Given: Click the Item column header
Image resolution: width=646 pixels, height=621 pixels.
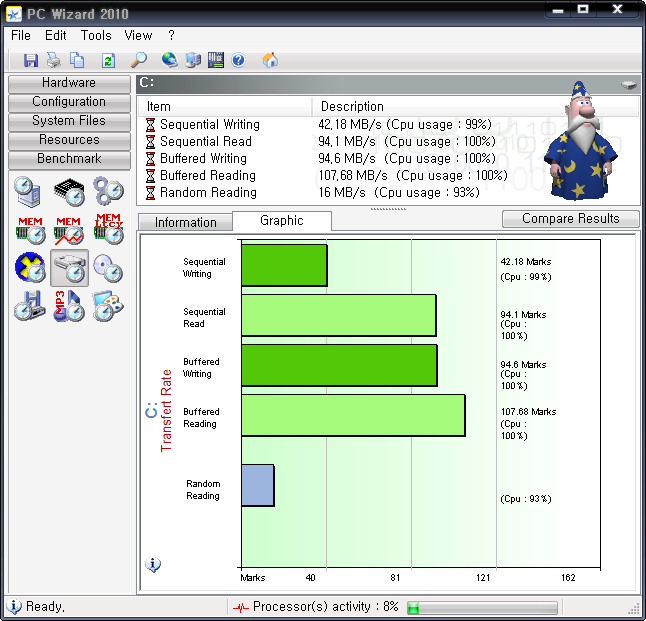Looking at the screenshot, I should (225, 107).
